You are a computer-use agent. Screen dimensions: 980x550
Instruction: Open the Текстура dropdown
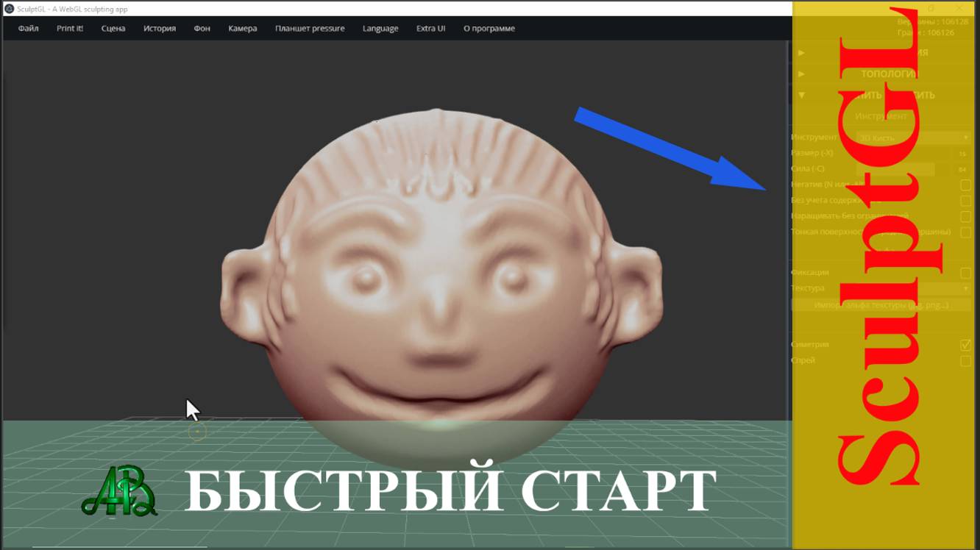915,288
